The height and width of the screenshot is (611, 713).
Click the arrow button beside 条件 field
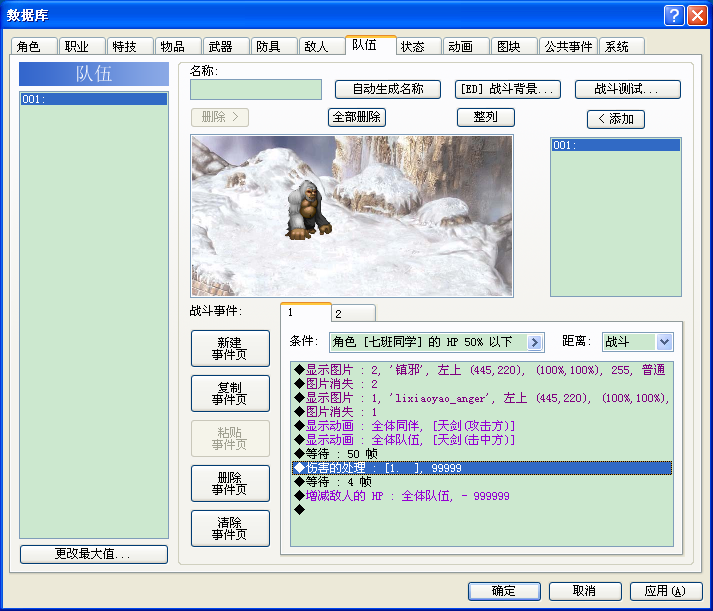535,342
